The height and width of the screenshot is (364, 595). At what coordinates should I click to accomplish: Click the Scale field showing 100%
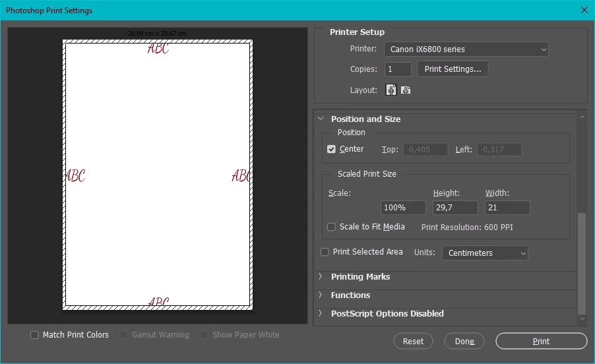point(403,208)
